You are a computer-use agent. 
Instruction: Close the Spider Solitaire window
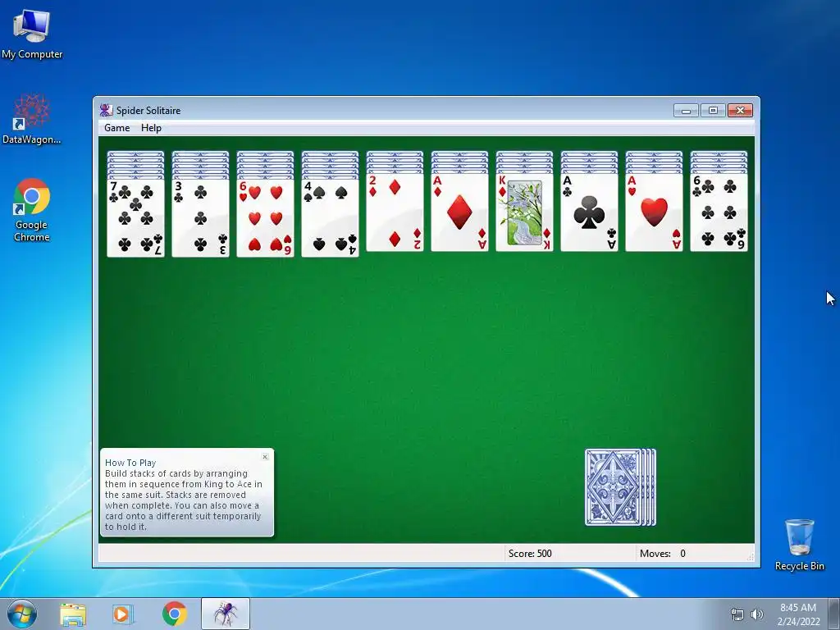click(741, 111)
